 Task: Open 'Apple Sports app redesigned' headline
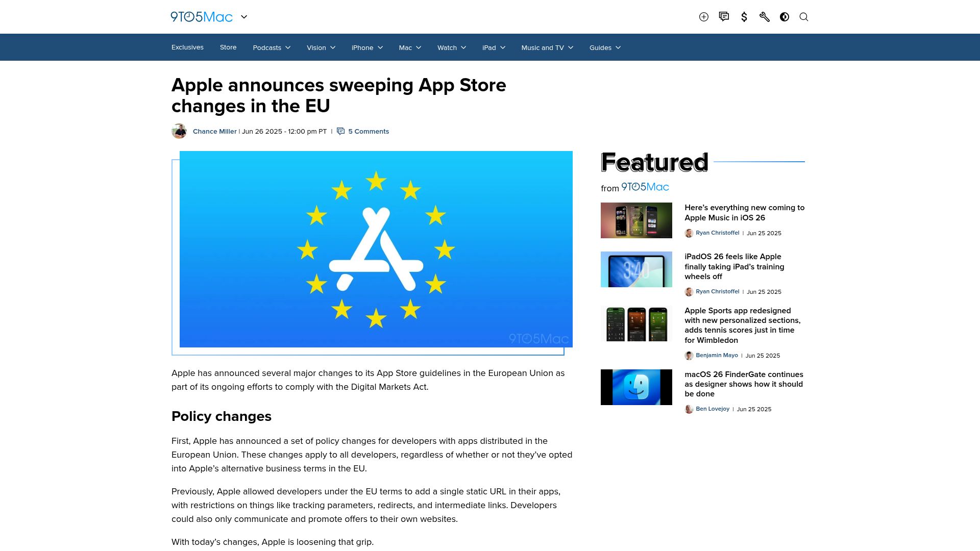point(743,325)
